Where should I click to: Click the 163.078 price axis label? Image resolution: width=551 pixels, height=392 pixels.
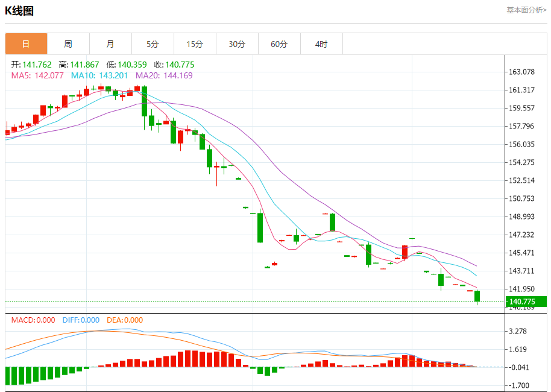point(522,72)
